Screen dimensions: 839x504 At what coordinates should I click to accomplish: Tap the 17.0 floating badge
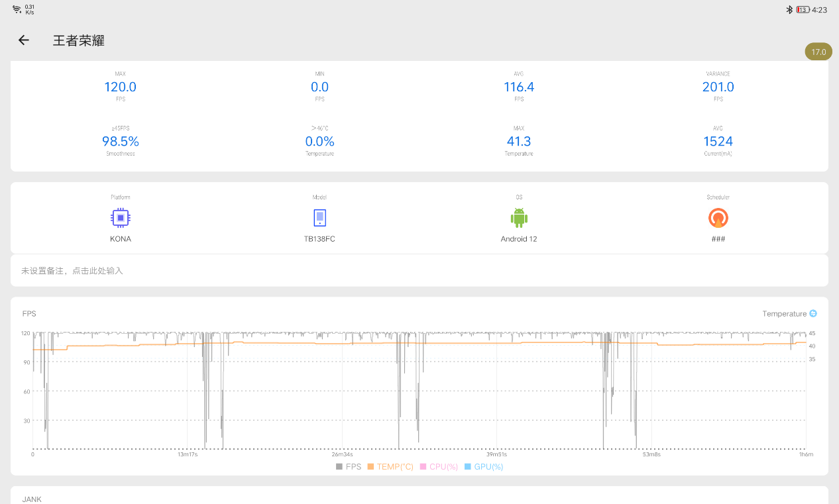tap(818, 52)
